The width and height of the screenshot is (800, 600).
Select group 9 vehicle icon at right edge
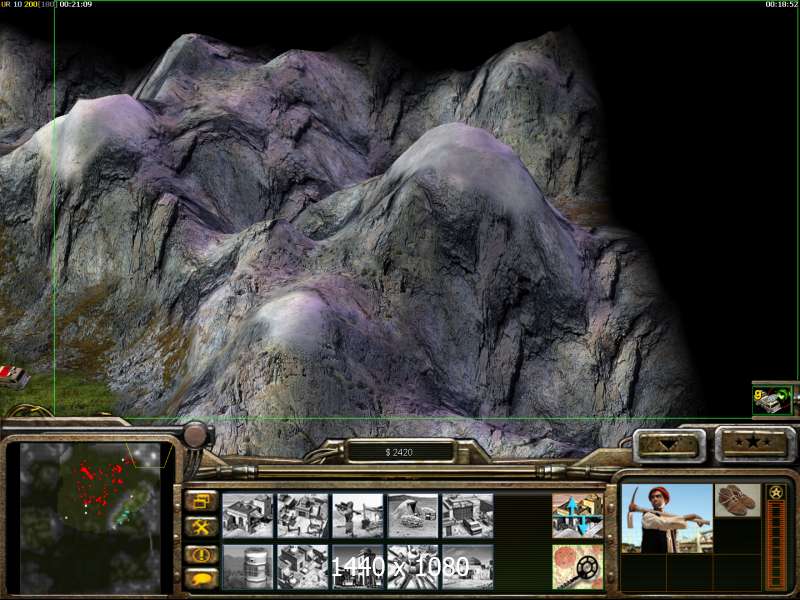tap(772, 399)
